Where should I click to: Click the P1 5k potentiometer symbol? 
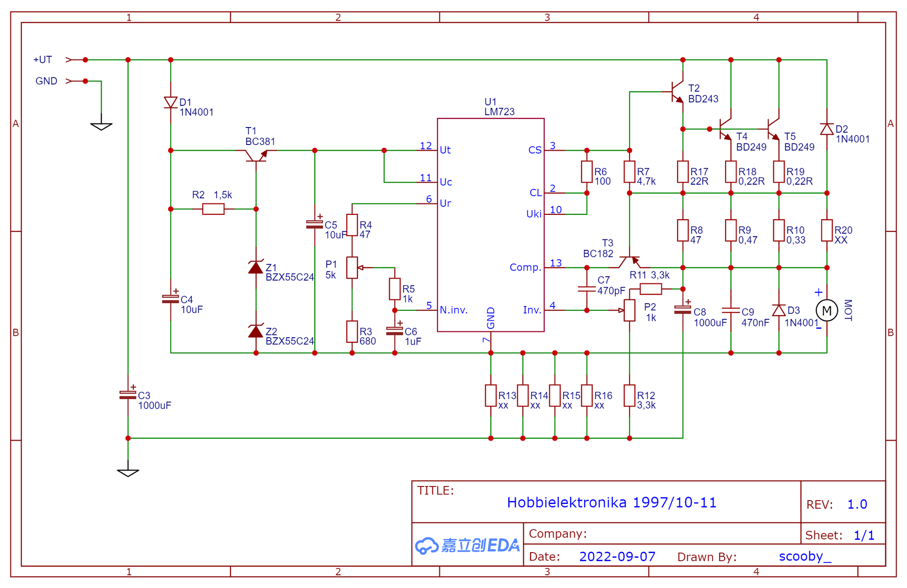point(352,268)
